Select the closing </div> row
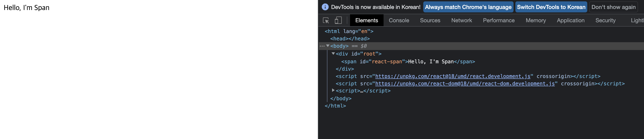Viewport: 644px width, 139px height. pyautogui.click(x=345, y=69)
